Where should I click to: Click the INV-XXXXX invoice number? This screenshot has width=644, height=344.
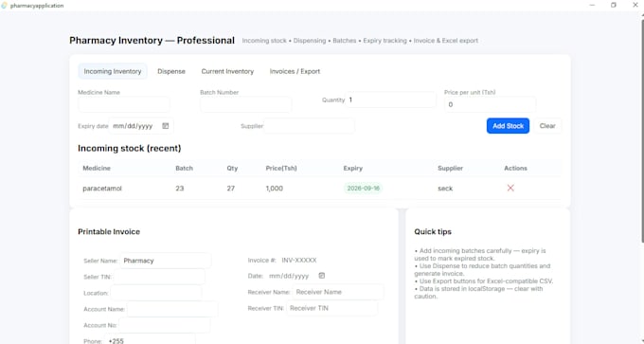pos(299,261)
